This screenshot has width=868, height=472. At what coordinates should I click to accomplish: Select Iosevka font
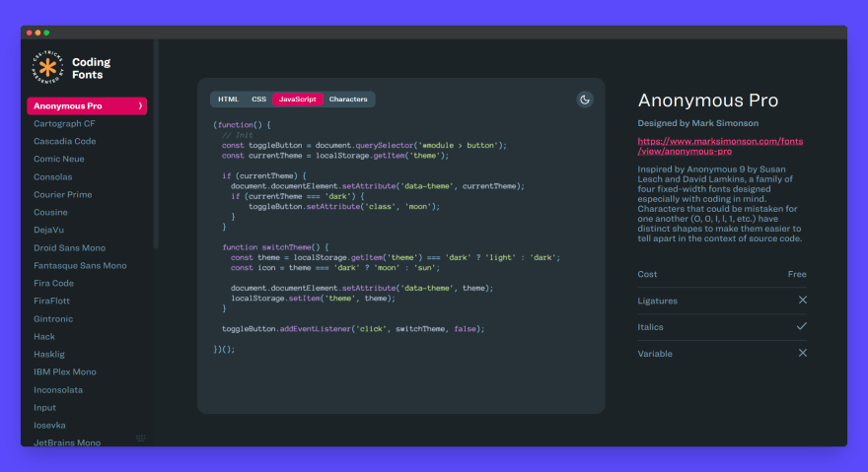pos(50,426)
